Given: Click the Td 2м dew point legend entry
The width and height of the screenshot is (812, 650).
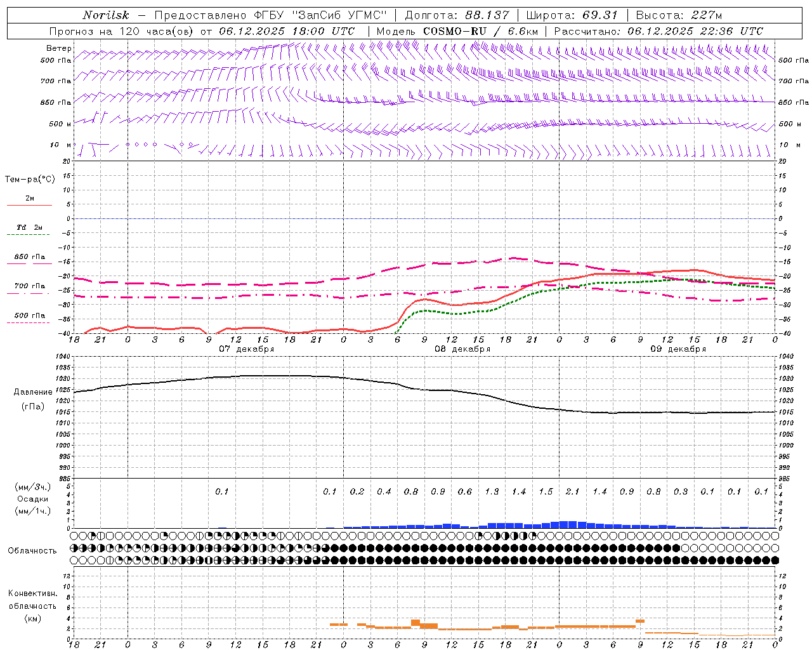Looking at the screenshot, I should [30, 227].
